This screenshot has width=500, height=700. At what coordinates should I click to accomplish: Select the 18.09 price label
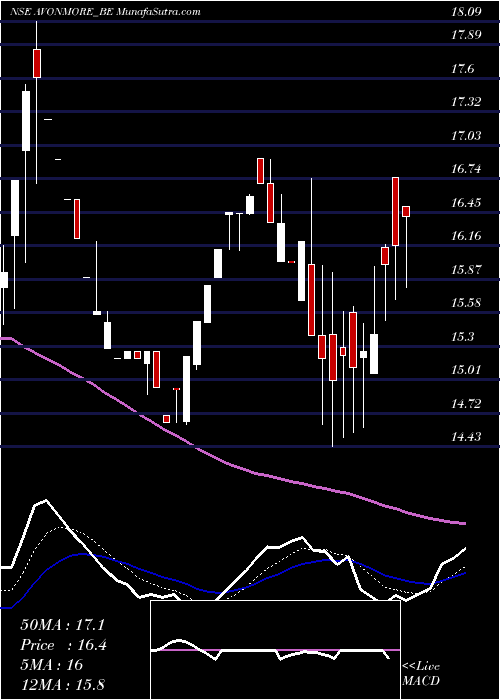coord(466,12)
